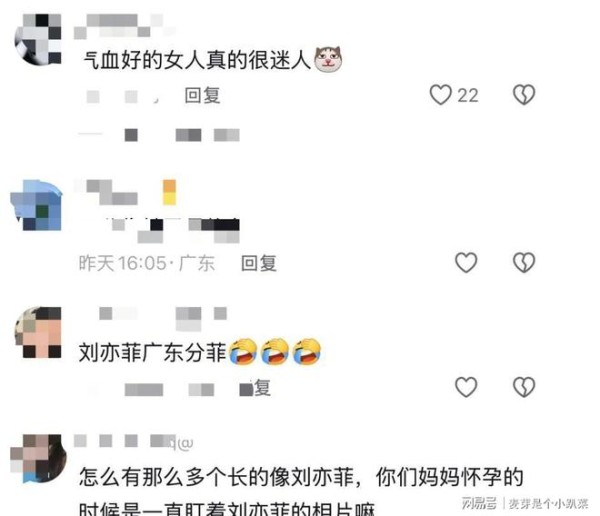Reply to the 气血好的女人真的很迷人 comment

click(202, 95)
